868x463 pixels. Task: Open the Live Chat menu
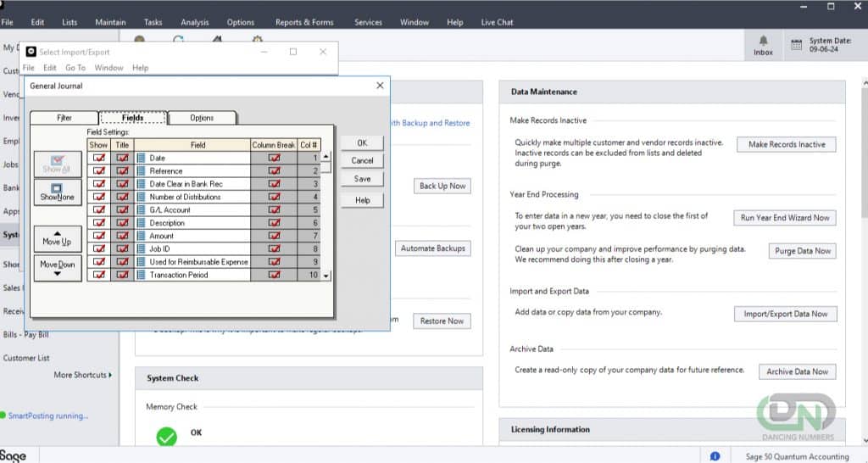tap(497, 22)
